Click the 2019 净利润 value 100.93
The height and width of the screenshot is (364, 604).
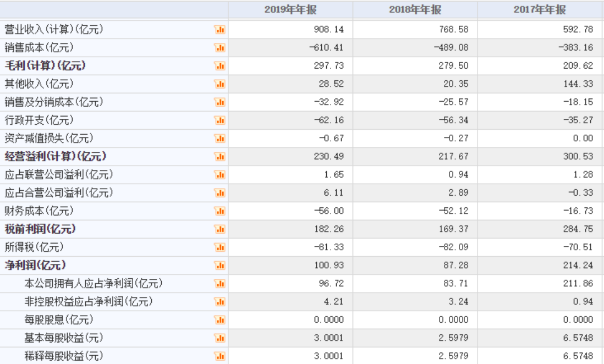pyautogui.click(x=328, y=266)
